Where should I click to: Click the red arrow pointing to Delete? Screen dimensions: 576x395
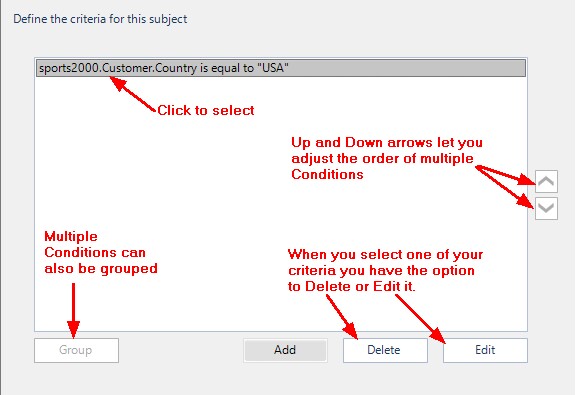342,317
